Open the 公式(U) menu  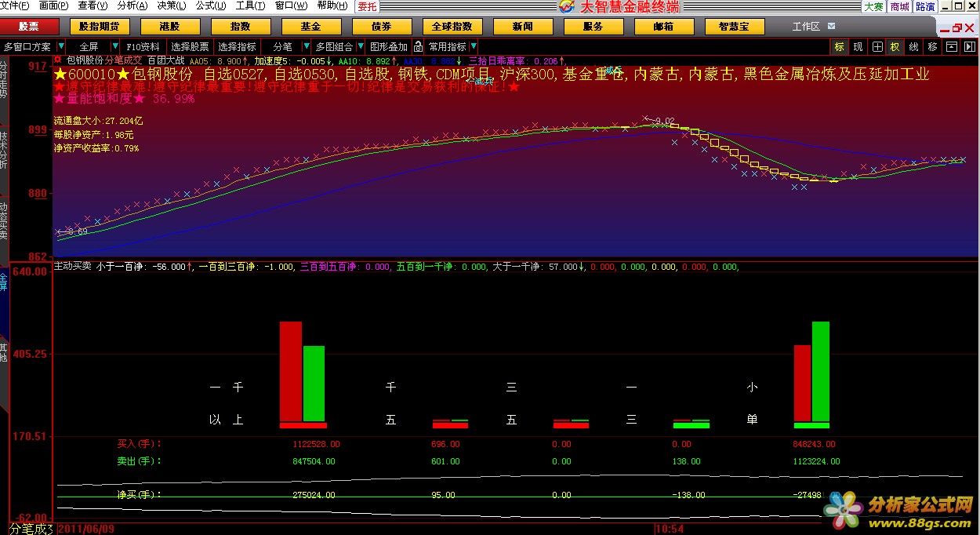[x=211, y=6]
